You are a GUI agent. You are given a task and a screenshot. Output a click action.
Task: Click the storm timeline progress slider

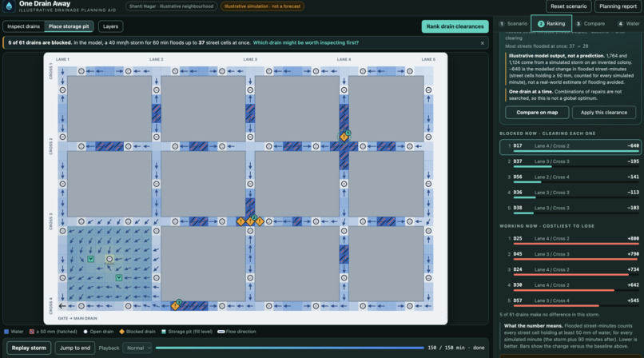tap(289, 348)
